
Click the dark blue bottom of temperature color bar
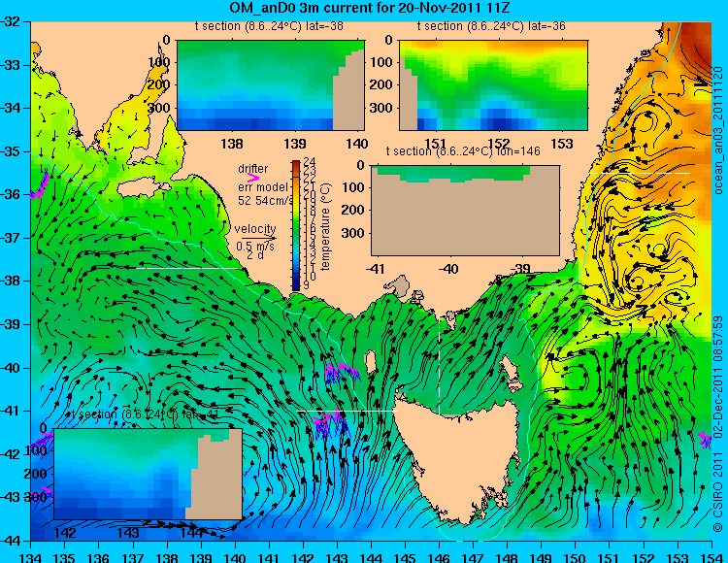coord(296,285)
